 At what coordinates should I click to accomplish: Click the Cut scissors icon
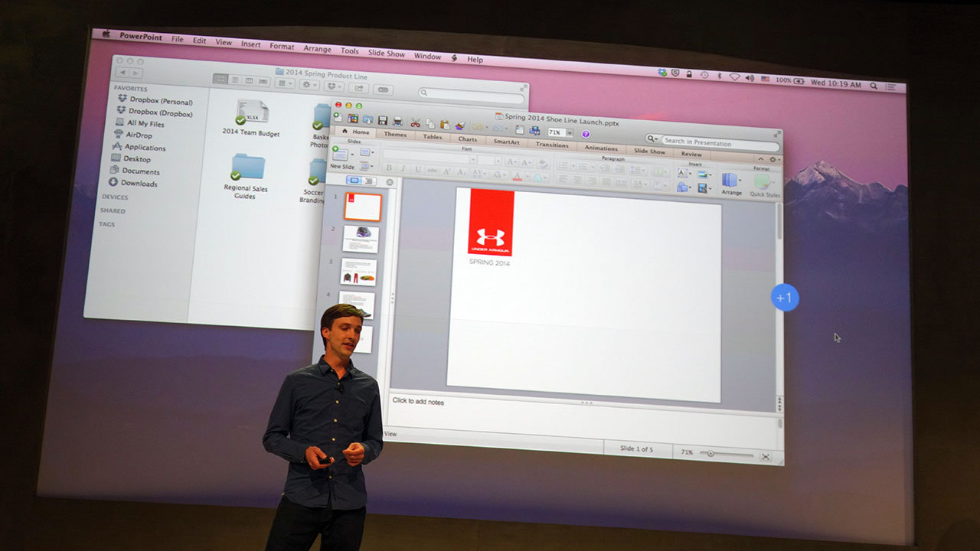click(x=415, y=122)
